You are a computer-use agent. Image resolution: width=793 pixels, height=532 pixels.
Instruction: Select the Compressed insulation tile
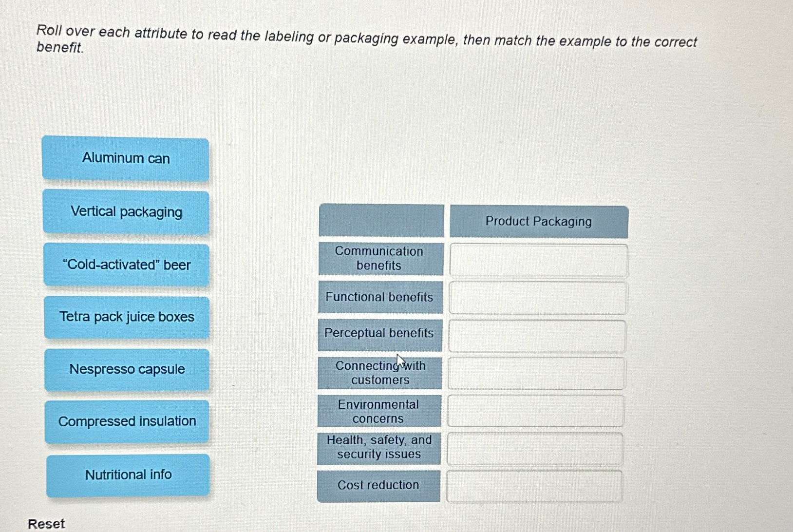126,421
